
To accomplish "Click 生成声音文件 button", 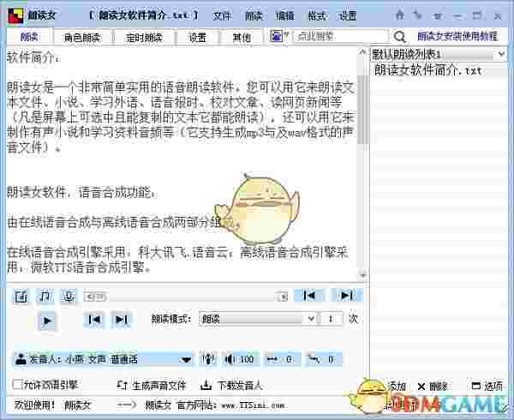I will click(x=152, y=385).
